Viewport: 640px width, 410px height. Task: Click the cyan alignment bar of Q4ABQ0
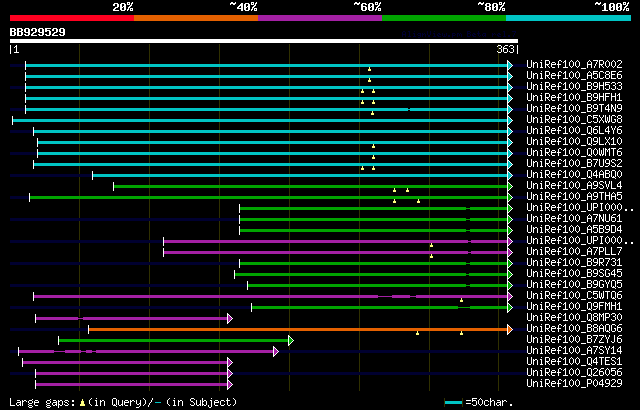[300, 175]
